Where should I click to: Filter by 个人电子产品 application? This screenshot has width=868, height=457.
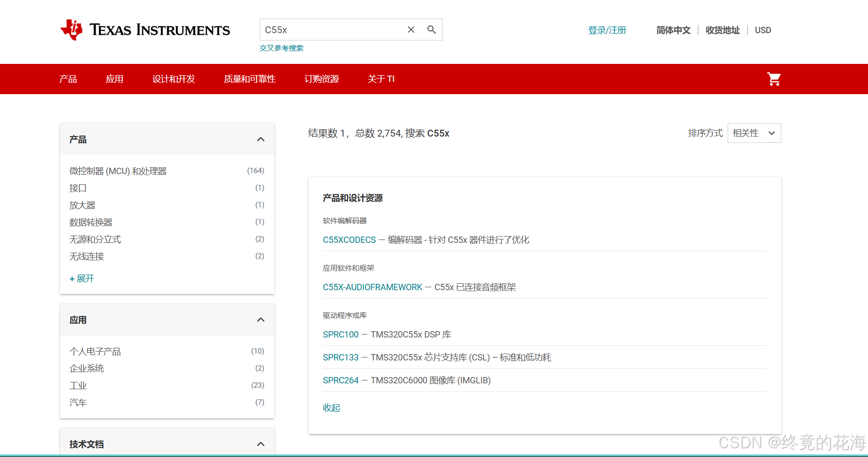point(95,352)
